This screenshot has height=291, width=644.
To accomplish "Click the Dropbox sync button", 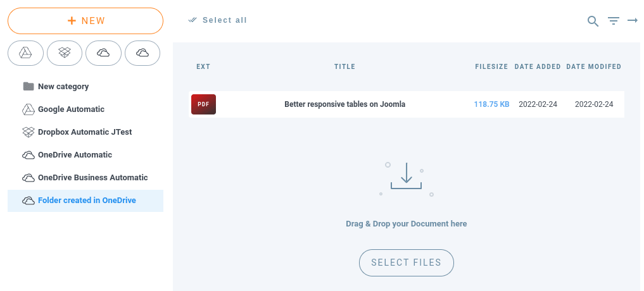I will pyautogui.click(x=65, y=53).
